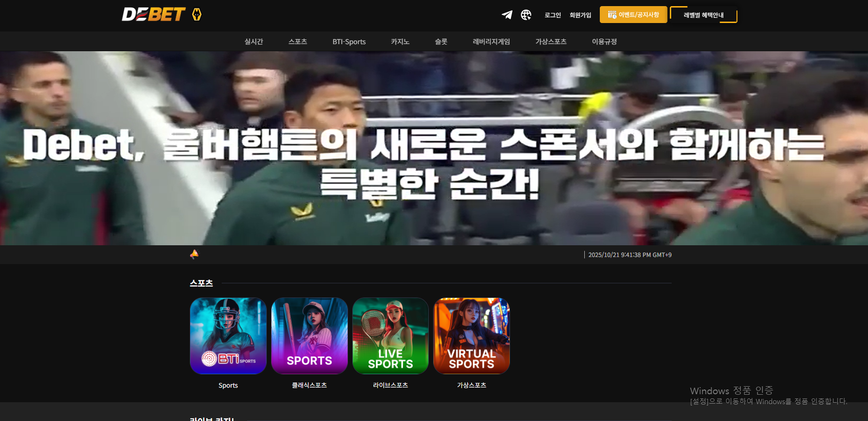Click the DEBET logo

pos(154,15)
